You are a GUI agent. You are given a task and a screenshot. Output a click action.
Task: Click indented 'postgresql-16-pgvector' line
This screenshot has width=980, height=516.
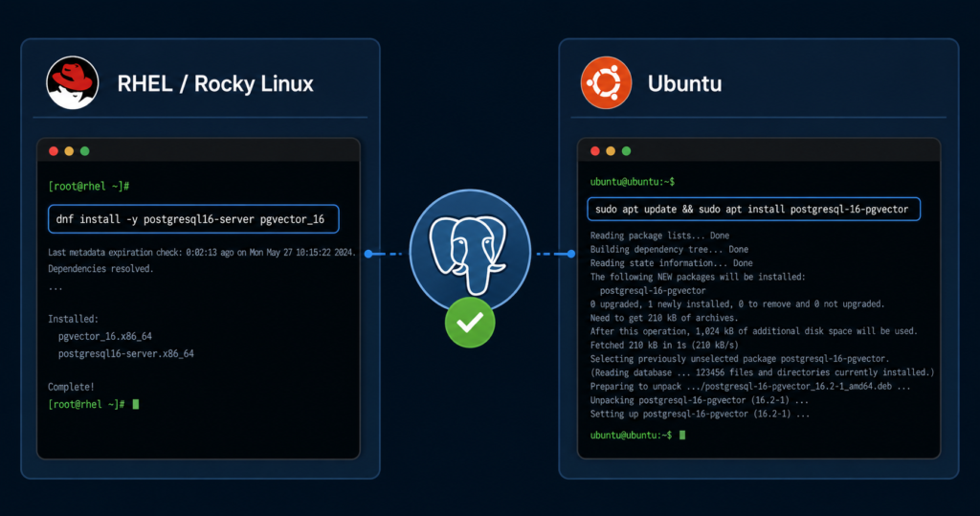653,291
